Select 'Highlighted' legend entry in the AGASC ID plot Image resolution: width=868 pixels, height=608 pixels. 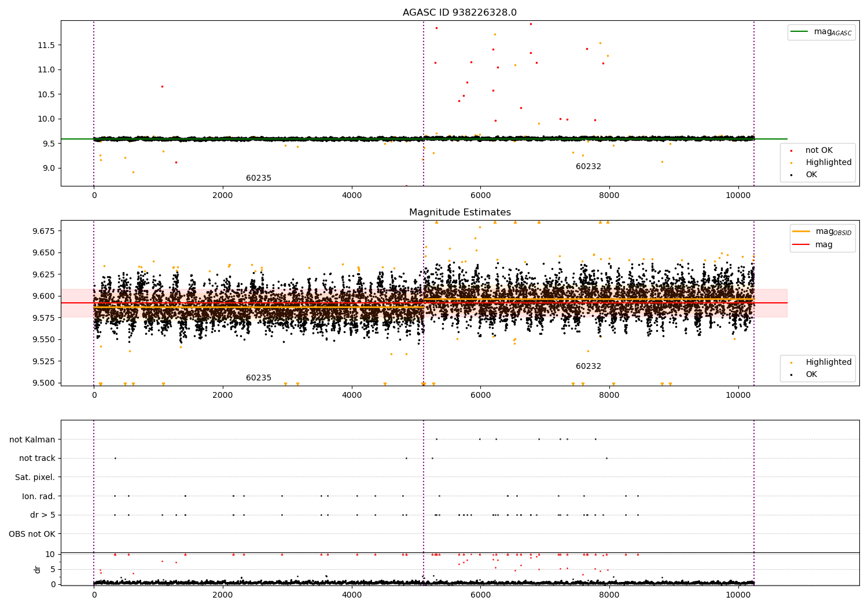pos(829,163)
